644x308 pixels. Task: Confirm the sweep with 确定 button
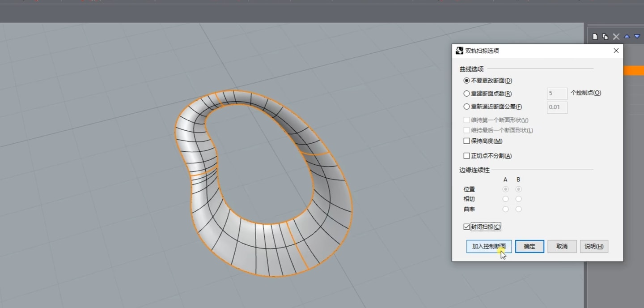pyautogui.click(x=530, y=246)
